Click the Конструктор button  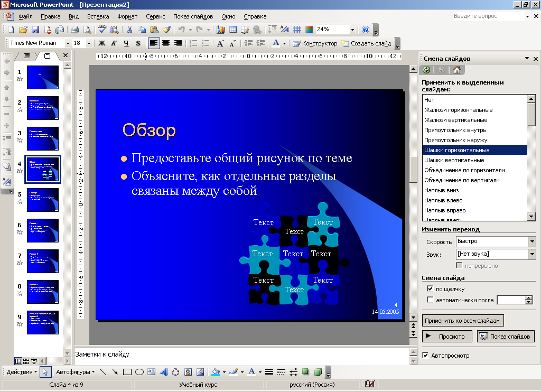click(x=315, y=43)
